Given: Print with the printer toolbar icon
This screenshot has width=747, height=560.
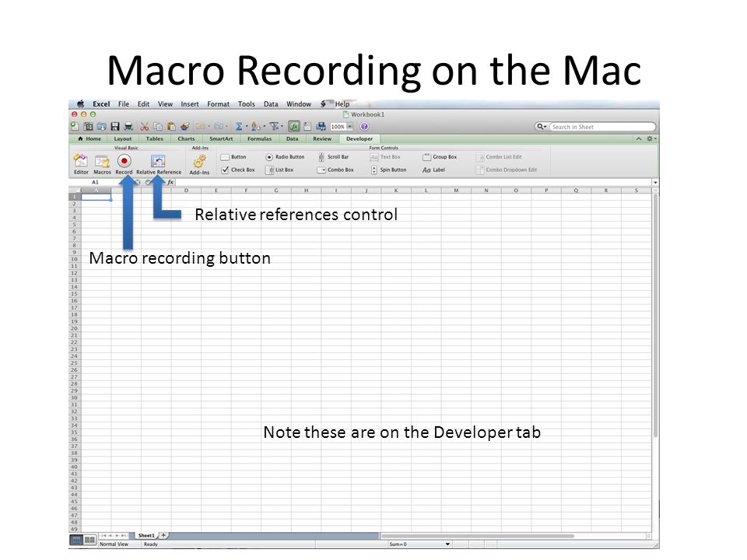Looking at the screenshot, I should (128, 127).
